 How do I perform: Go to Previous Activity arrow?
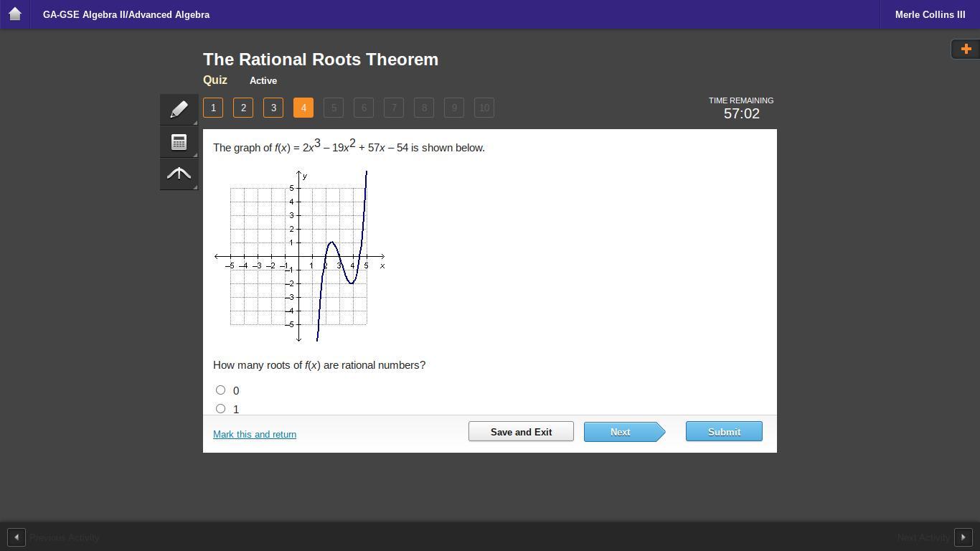[17, 537]
